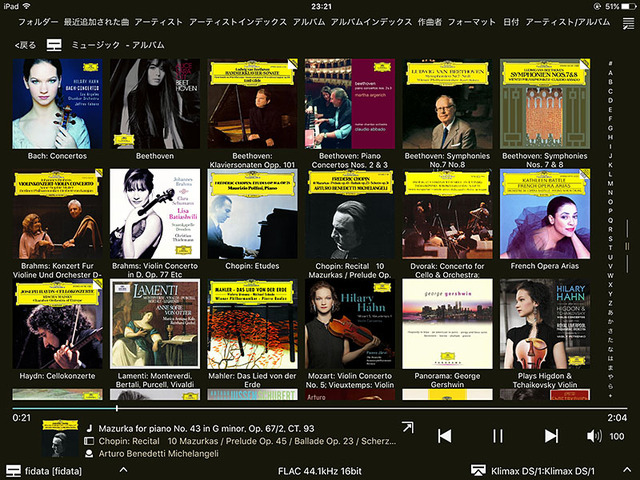The image size is (640, 480).
Task: Open Dvorak: Concerto for Cello album
Action: point(447,214)
